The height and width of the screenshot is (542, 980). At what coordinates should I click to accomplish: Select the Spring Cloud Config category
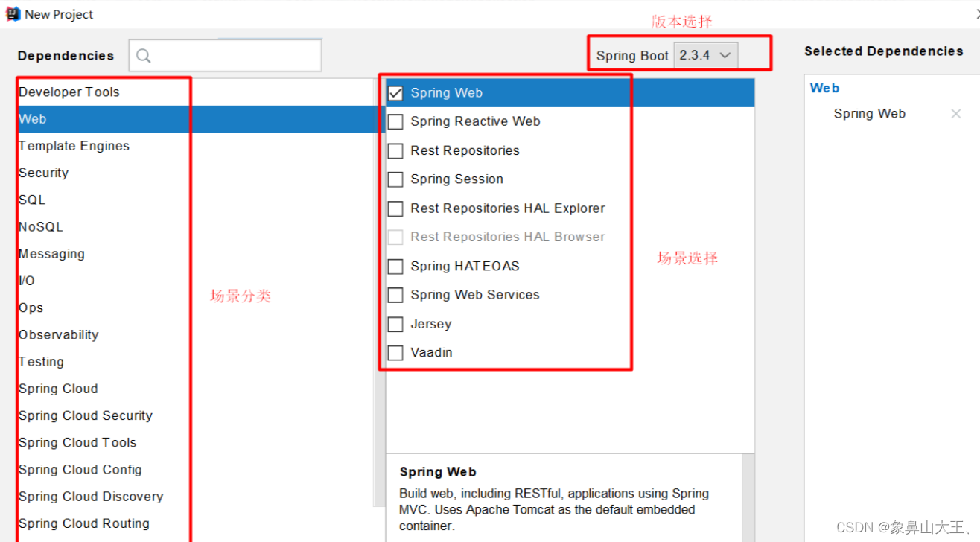pyautogui.click(x=197, y=470)
